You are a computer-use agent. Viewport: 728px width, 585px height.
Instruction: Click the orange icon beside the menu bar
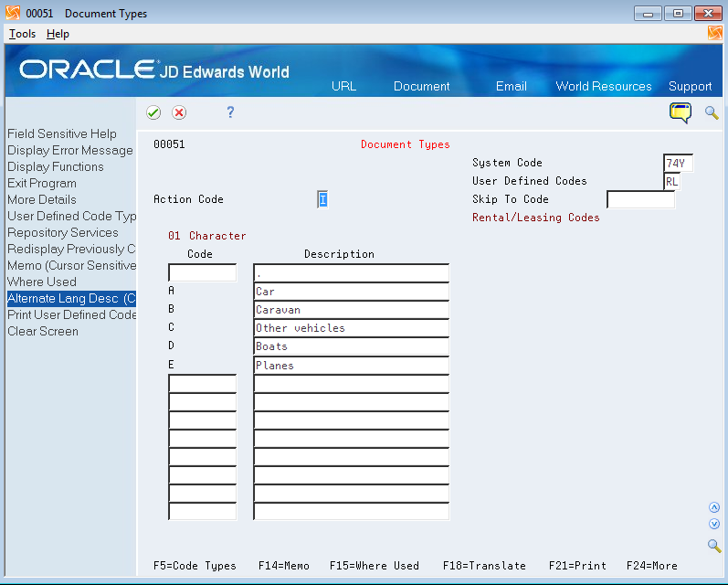click(x=714, y=34)
